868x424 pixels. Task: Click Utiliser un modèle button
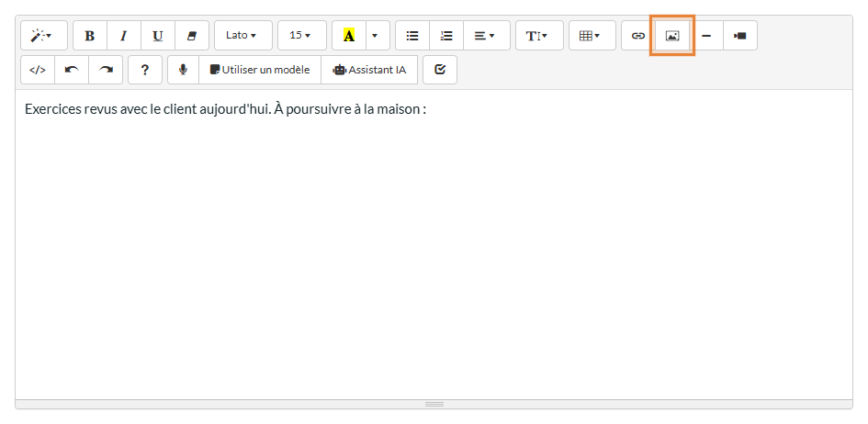[260, 70]
